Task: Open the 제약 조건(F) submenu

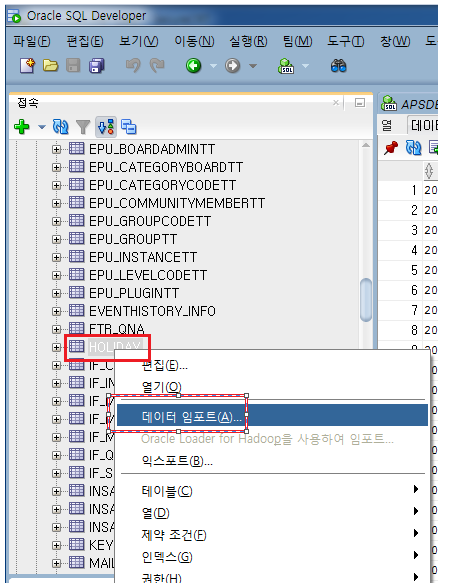Action: click(x=272, y=535)
